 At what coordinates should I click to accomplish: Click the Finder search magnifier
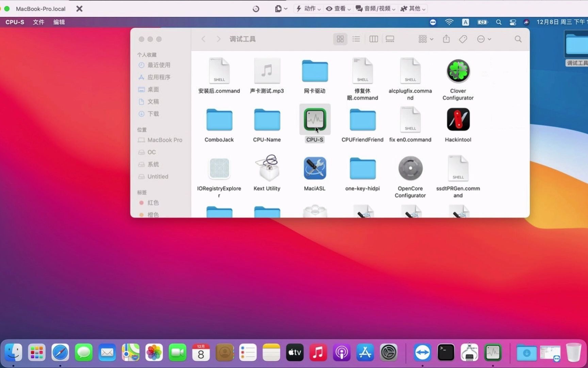pyautogui.click(x=518, y=39)
